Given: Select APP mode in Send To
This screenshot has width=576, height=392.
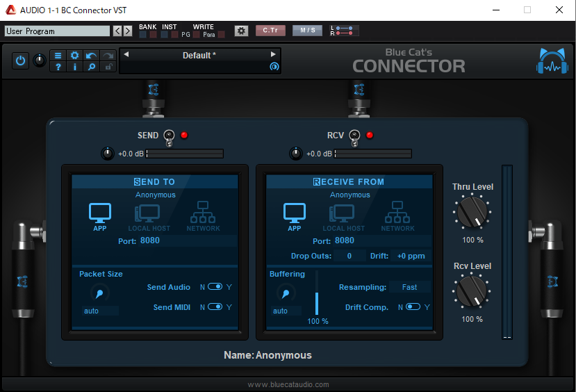Looking at the screenshot, I should 100,217.
